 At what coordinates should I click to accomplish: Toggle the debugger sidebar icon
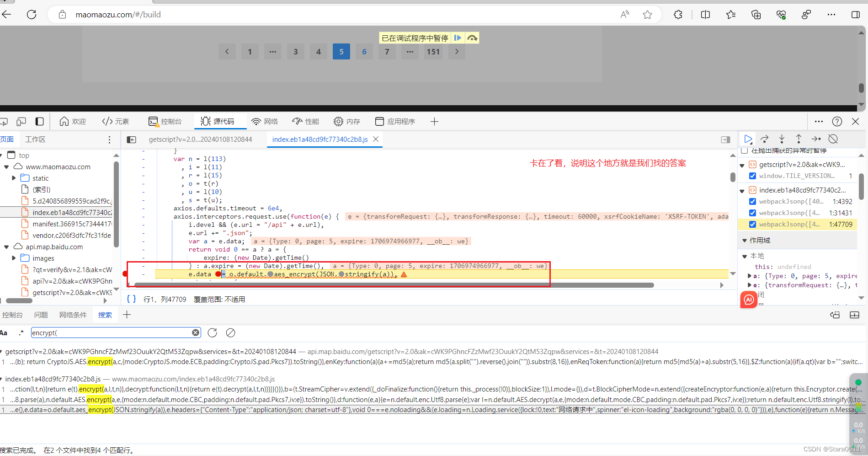pos(725,139)
